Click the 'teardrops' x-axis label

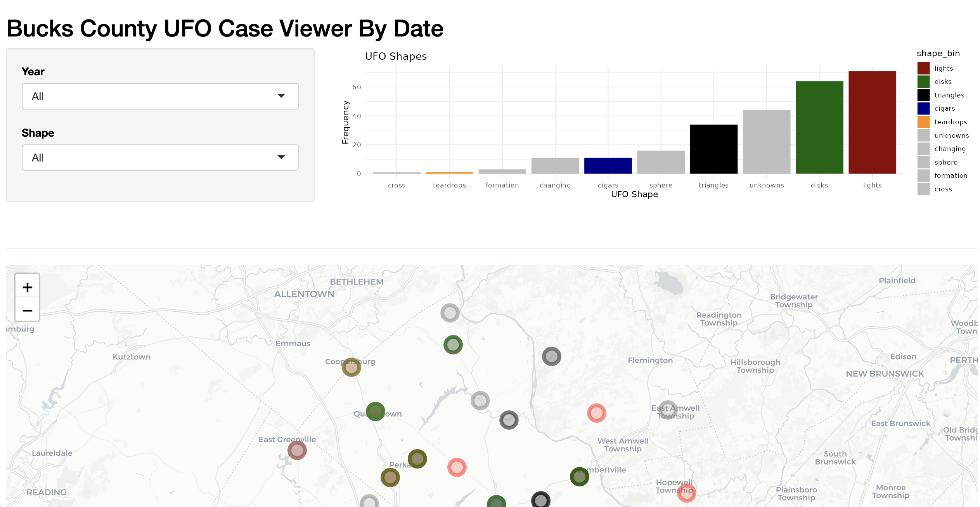[x=449, y=185]
